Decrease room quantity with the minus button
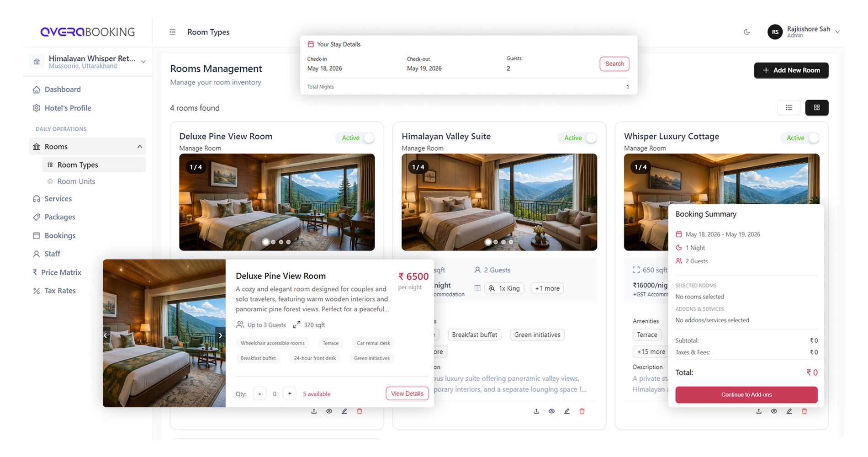This screenshot has height=457, width=868. click(259, 394)
